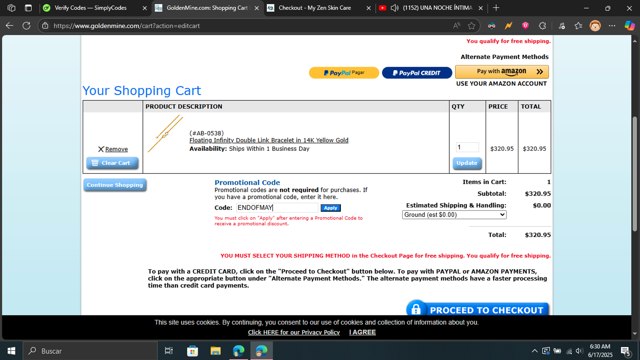The image size is (640, 360).
Task: Apply the promotional code
Action: coord(330,208)
